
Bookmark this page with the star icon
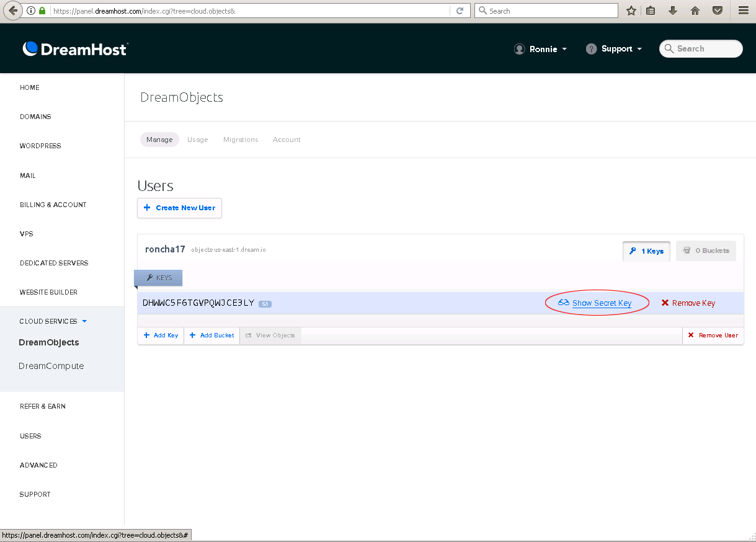[x=631, y=11]
